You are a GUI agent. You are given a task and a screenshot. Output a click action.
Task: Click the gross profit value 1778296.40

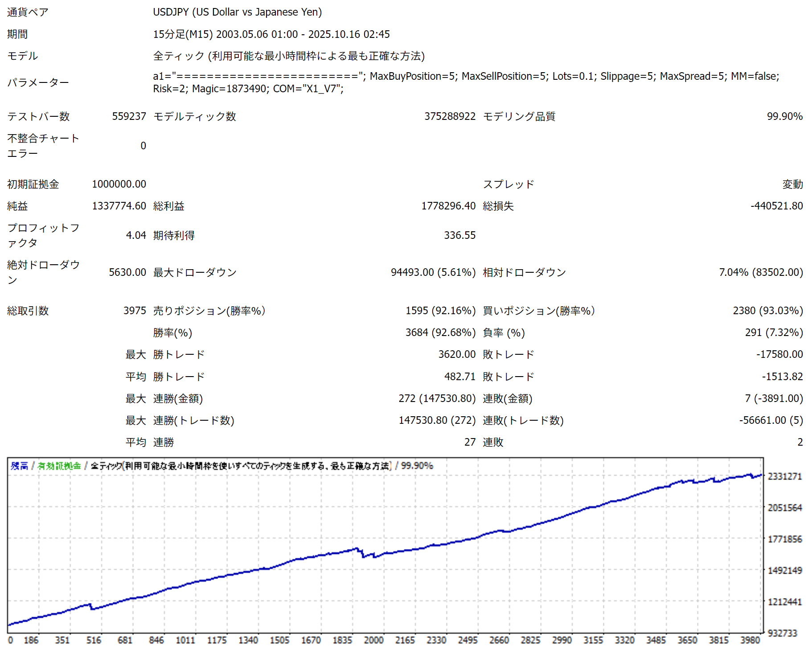[x=448, y=206]
